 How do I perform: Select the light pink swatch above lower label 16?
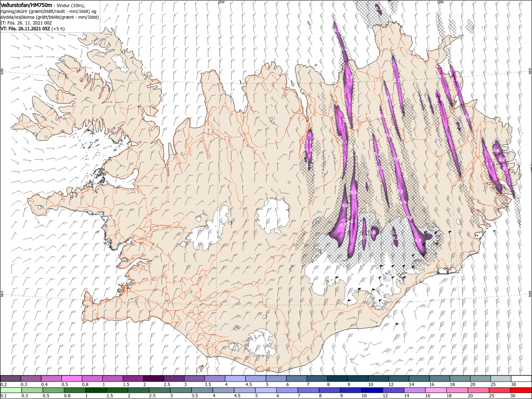(436, 390)
